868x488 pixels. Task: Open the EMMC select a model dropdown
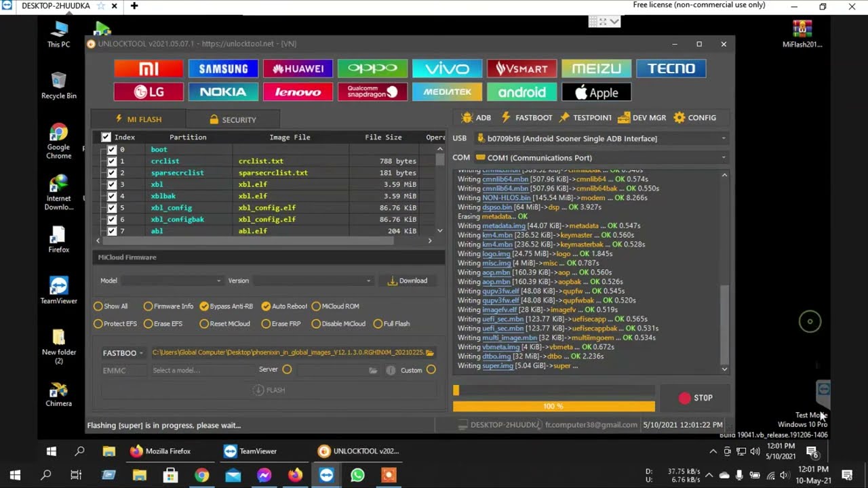pos(203,371)
